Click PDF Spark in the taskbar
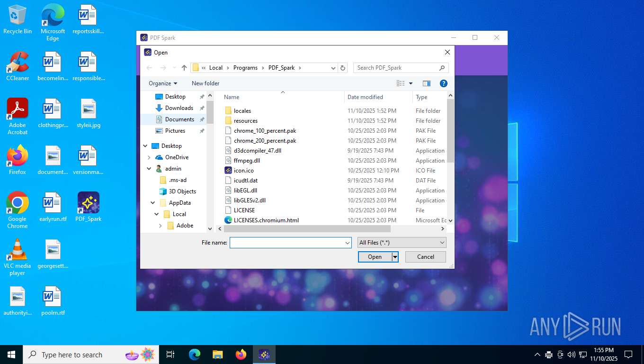The image size is (644, 364). pos(264,355)
